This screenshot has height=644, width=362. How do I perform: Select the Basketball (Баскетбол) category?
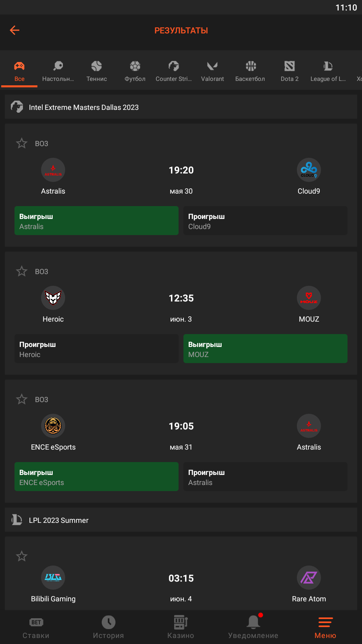click(250, 70)
